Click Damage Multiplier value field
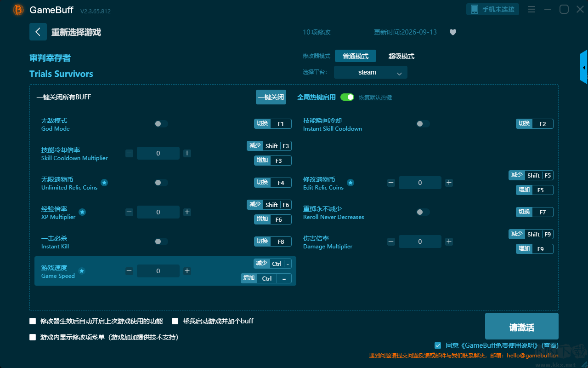 pyautogui.click(x=420, y=241)
